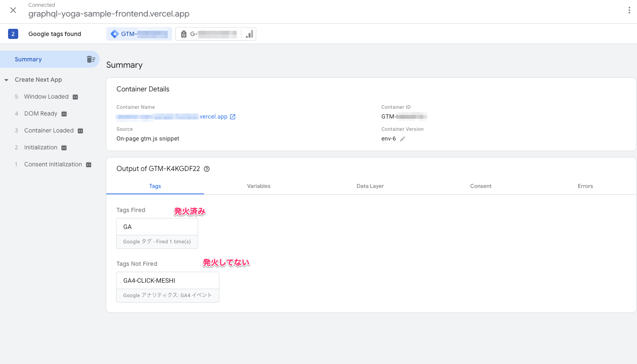Click the code icon beside Consent Initialization
Screen dimensions: 637x364
[89, 165]
